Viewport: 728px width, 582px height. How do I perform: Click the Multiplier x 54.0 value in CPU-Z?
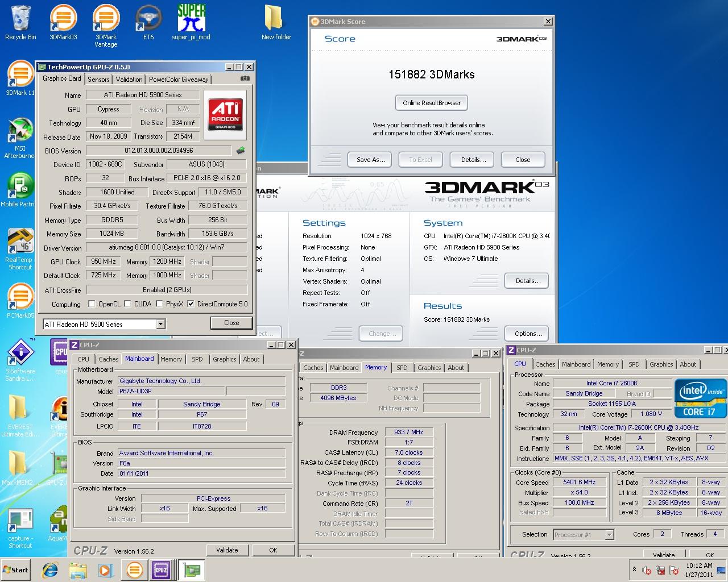[x=580, y=492]
